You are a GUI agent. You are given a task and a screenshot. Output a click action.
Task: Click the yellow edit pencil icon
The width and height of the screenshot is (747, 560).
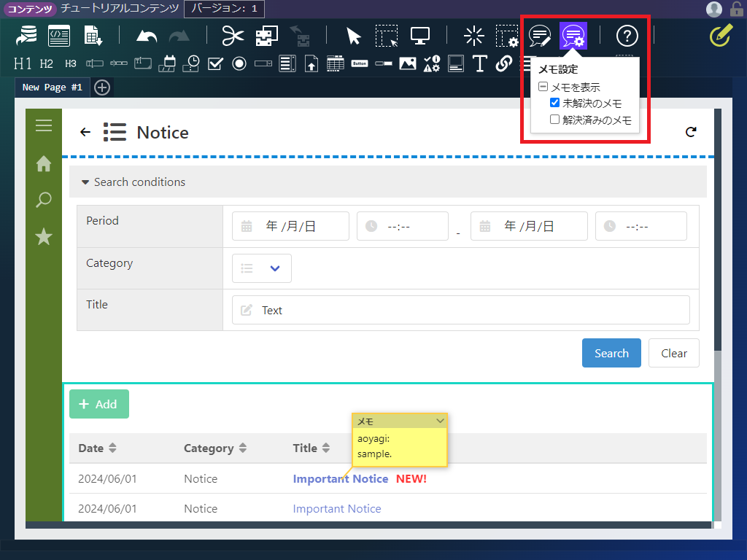721,36
